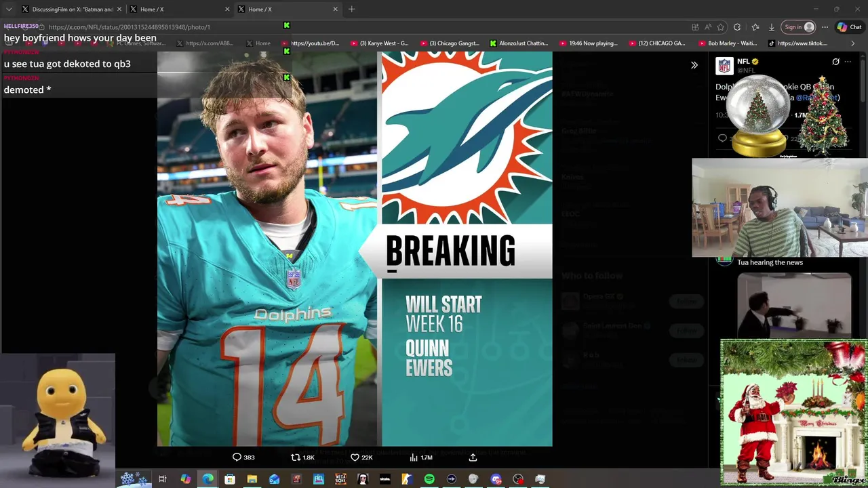Open File Explorer from the taskbar
The width and height of the screenshot is (868, 488).
click(x=252, y=479)
